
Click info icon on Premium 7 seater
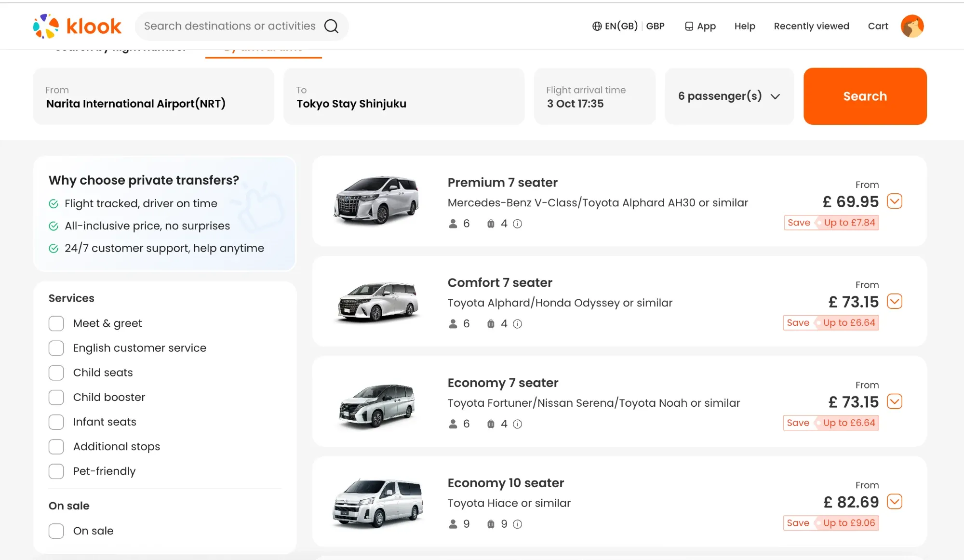[x=517, y=224]
